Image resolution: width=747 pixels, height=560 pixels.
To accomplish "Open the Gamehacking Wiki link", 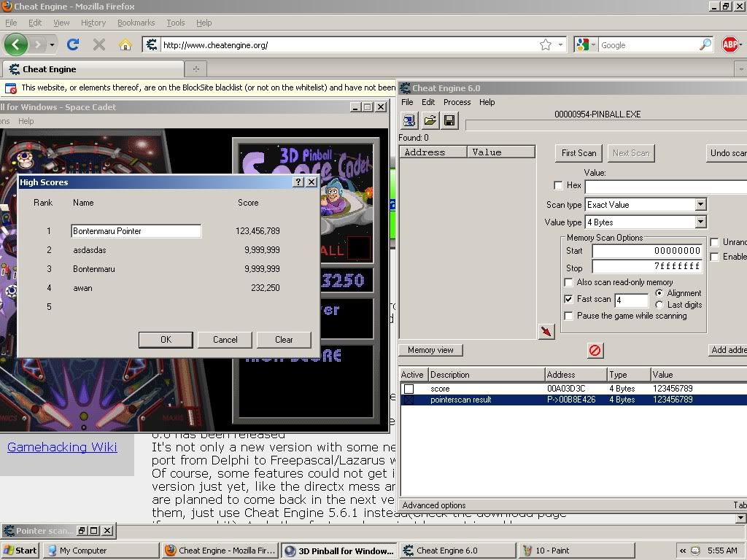I will [62, 447].
